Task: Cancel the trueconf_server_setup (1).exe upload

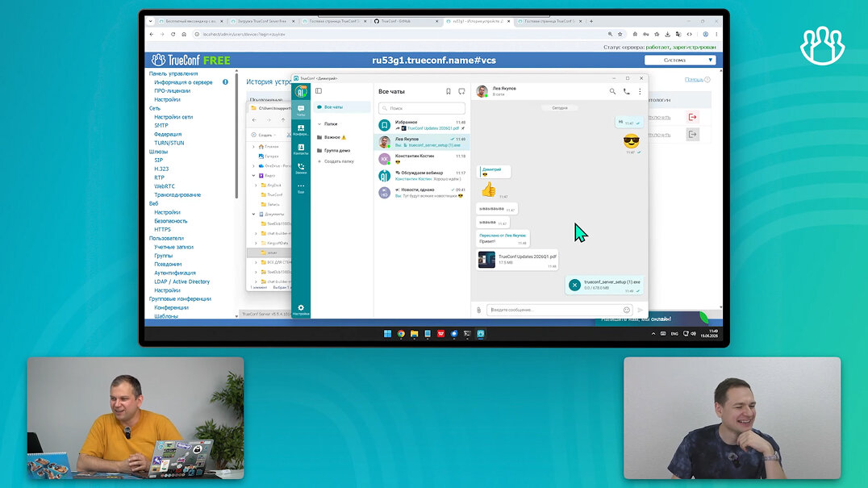Action: [x=574, y=285]
